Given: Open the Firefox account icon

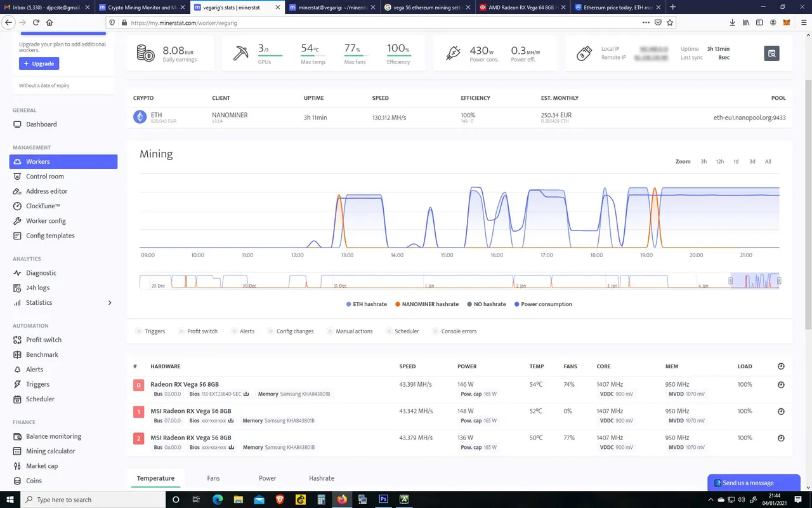Looking at the screenshot, I should (x=773, y=22).
